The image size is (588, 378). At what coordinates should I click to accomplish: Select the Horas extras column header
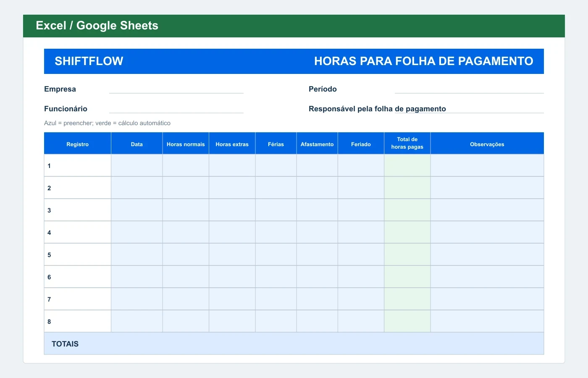232,144
